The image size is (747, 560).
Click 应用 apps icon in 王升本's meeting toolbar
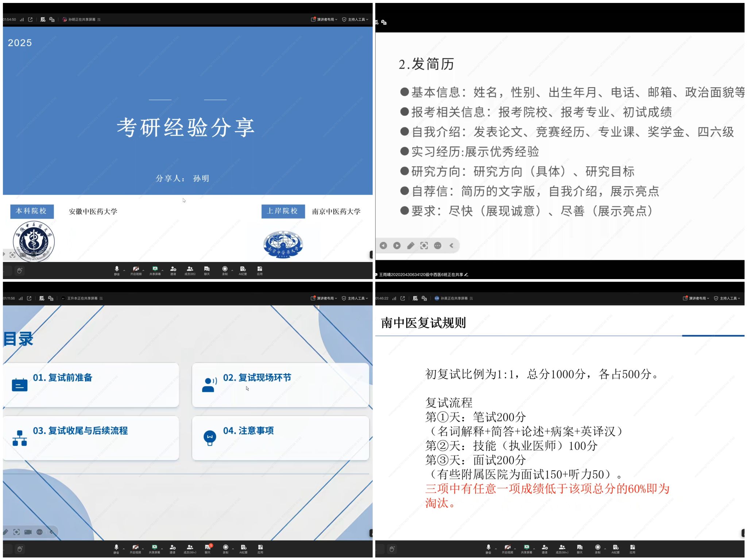[x=260, y=548]
